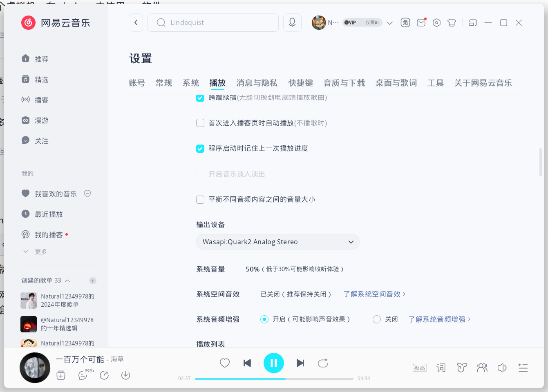Create a new playlist with the plus icon
The width and height of the screenshot is (548, 392).
point(93,281)
